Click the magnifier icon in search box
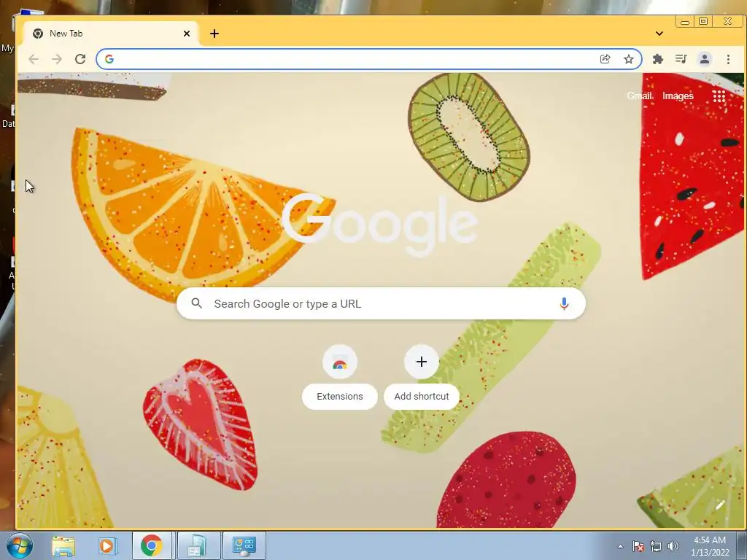The width and height of the screenshot is (747, 560). (x=196, y=303)
